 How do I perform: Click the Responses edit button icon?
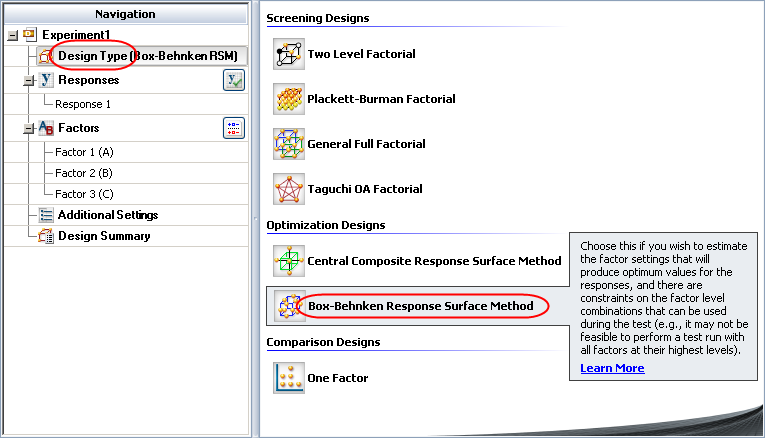pos(233,81)
